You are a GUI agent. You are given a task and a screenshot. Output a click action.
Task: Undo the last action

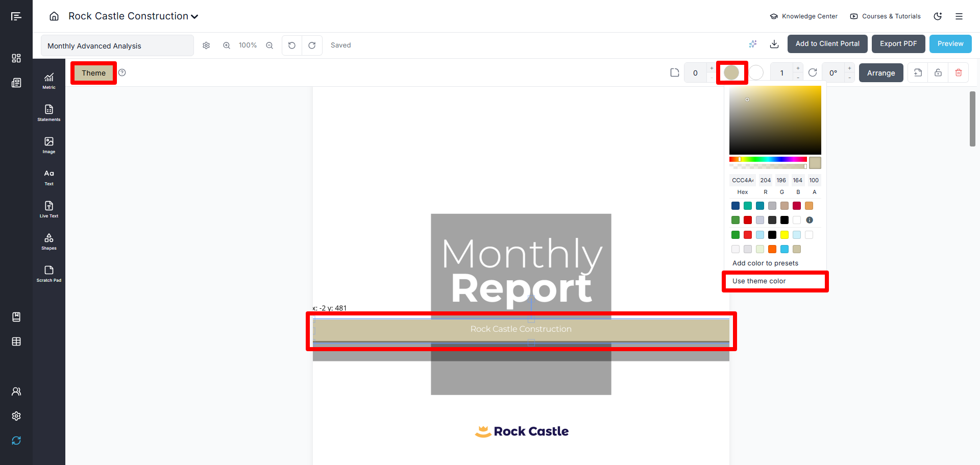tap(292, 45)
